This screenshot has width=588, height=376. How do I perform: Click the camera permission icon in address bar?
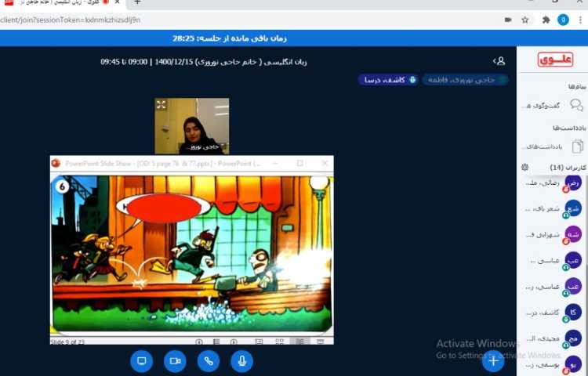[508, 20]
